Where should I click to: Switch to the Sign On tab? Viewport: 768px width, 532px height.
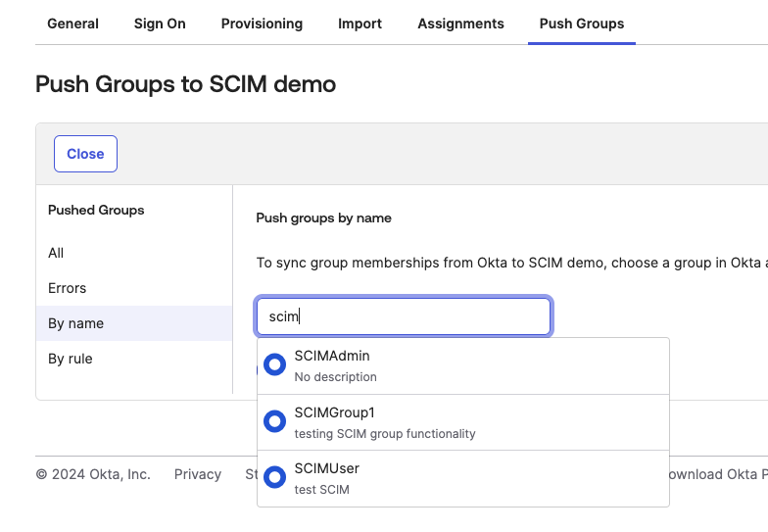[x=160, y=24]
